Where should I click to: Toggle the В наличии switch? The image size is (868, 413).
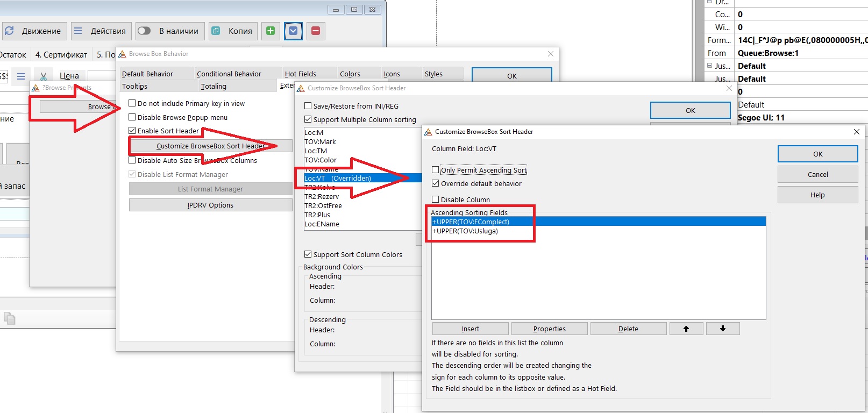point(144,31)
